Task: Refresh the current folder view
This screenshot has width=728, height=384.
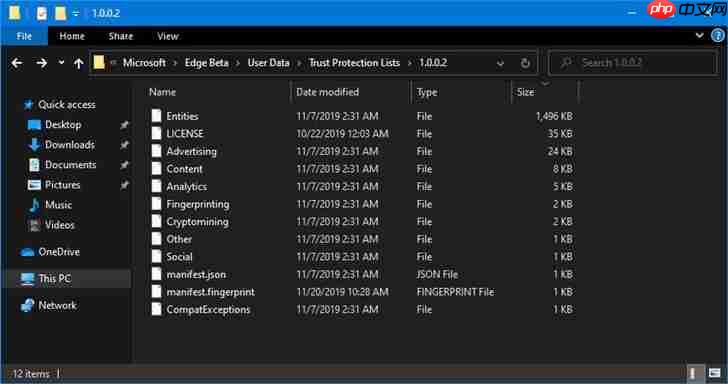Action: click(525, 63)
